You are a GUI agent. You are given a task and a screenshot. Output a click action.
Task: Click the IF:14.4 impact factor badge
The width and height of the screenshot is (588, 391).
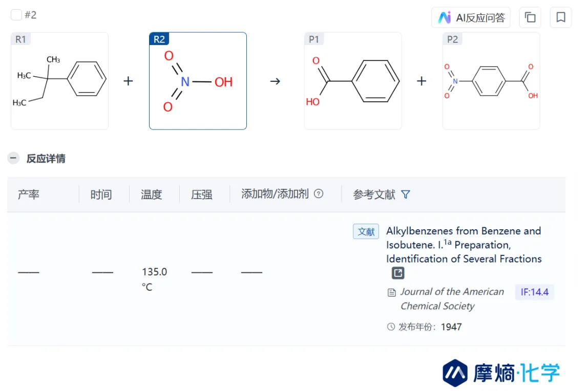534,292
